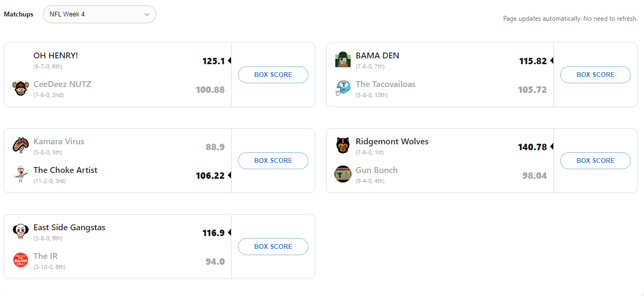Open The Choke Artist team page link
The image size is (644, 296).
(65, 170)
